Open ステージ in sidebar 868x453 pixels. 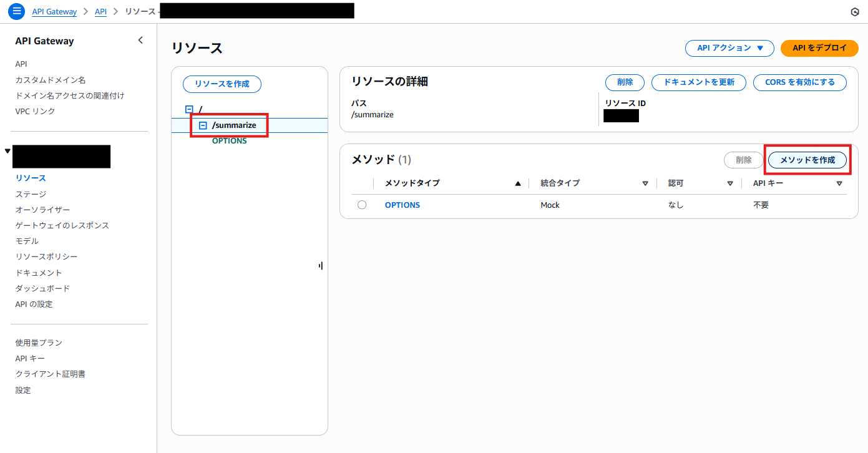pos(31,194)
